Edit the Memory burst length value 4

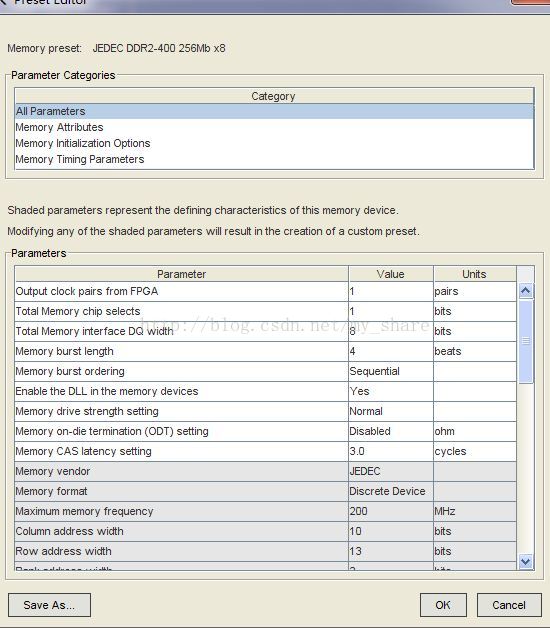click(x=391, y=352)
